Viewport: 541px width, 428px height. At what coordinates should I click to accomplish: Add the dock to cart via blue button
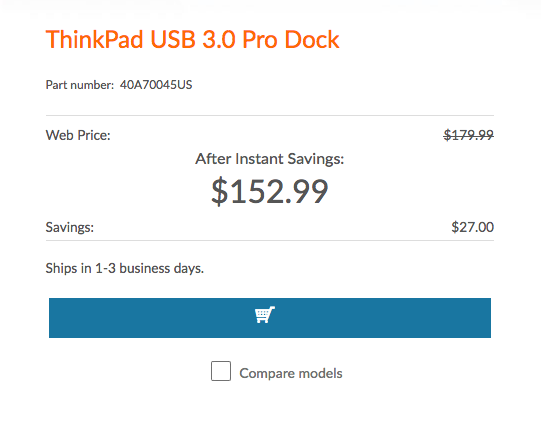(x=270, y=318)
